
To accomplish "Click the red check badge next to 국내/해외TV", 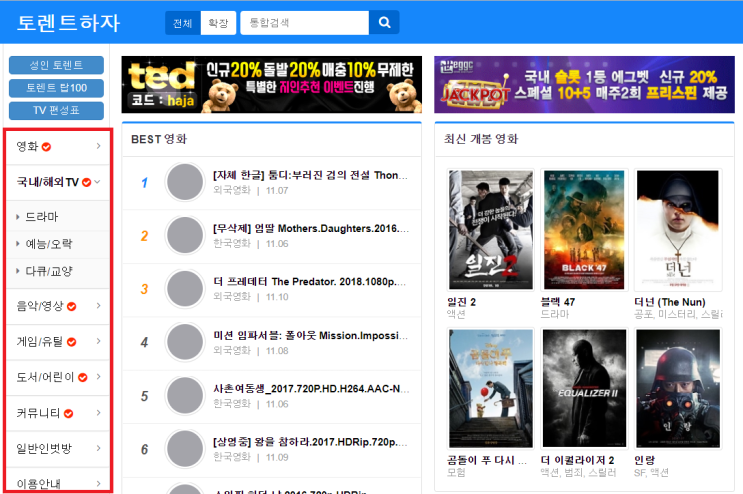I will pyautogui.click(x=86, y=182).
